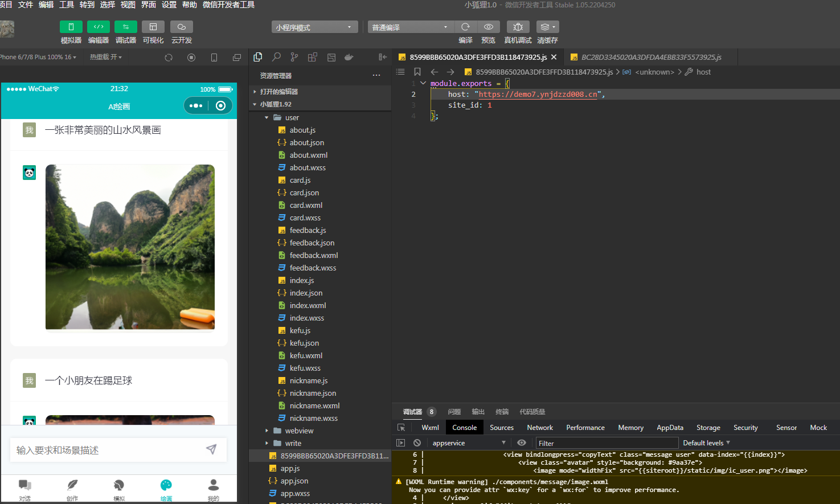Open the 资源管理器 more options menu
840x504 pixels.
(x=376, y=75)
